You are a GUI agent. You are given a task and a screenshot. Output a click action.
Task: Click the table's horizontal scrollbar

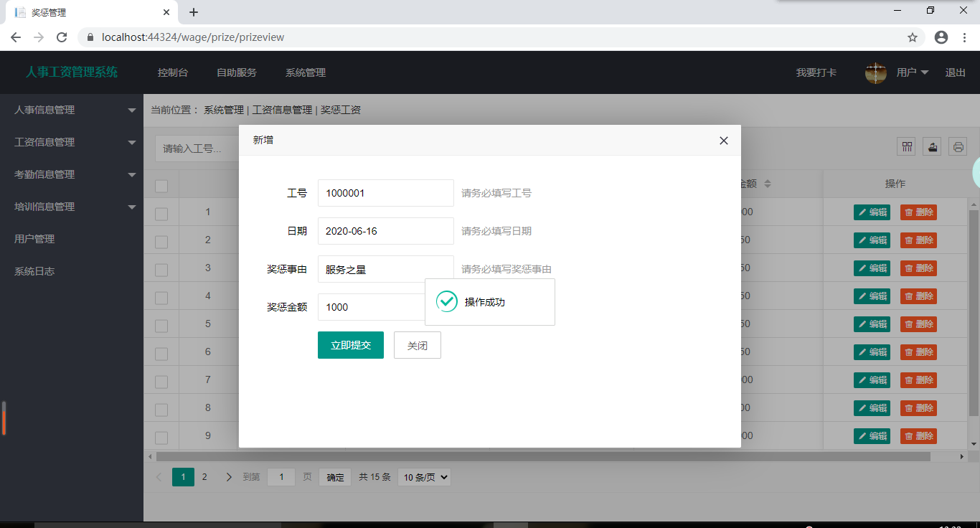click(543, 456)
